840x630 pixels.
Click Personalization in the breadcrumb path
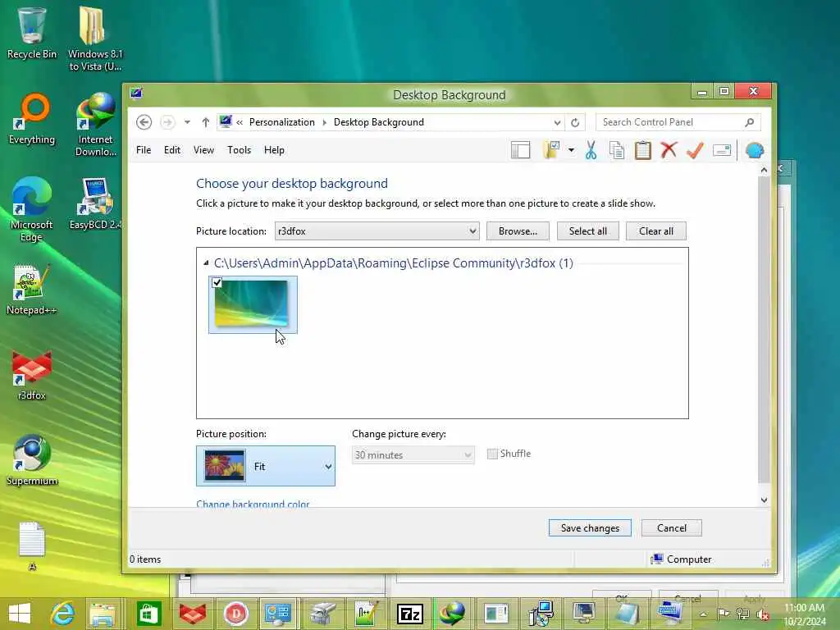point(282,122)
